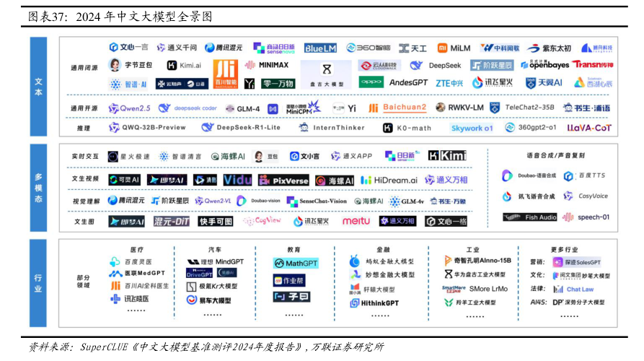Click the Qwen2.5 logo
This screenshot has width=644, height=361.
click(129, 108)
